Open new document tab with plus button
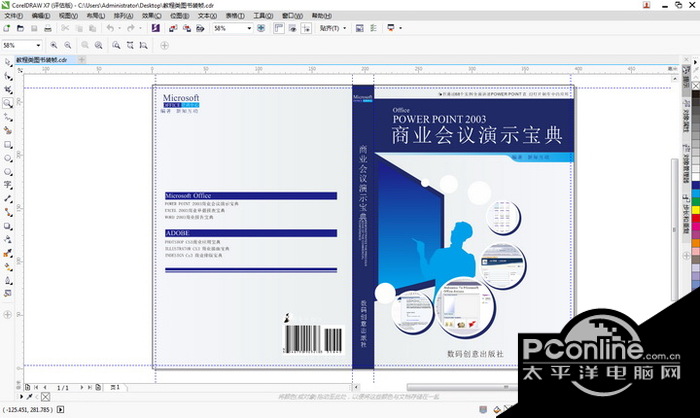Viewport: 700px width, 418px height. point(82,59)
